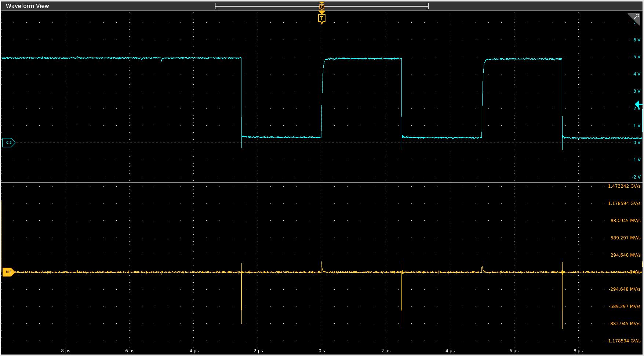Click the -8 µs time axis label

[x=65, y=351]
